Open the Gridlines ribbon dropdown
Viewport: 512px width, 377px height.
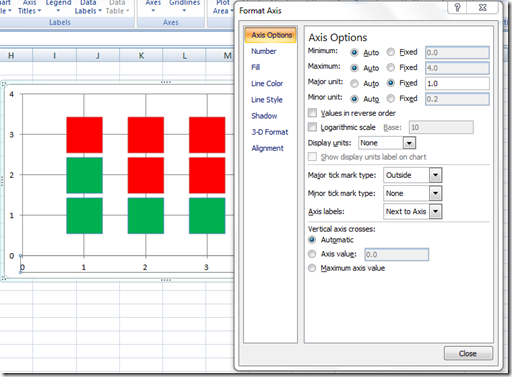[x=184, y=7]
